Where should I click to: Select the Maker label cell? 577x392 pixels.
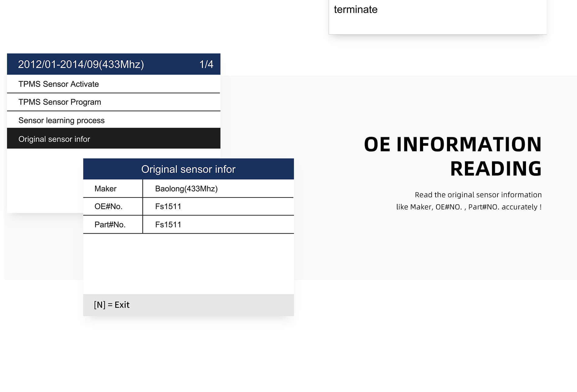coord(105,189)
